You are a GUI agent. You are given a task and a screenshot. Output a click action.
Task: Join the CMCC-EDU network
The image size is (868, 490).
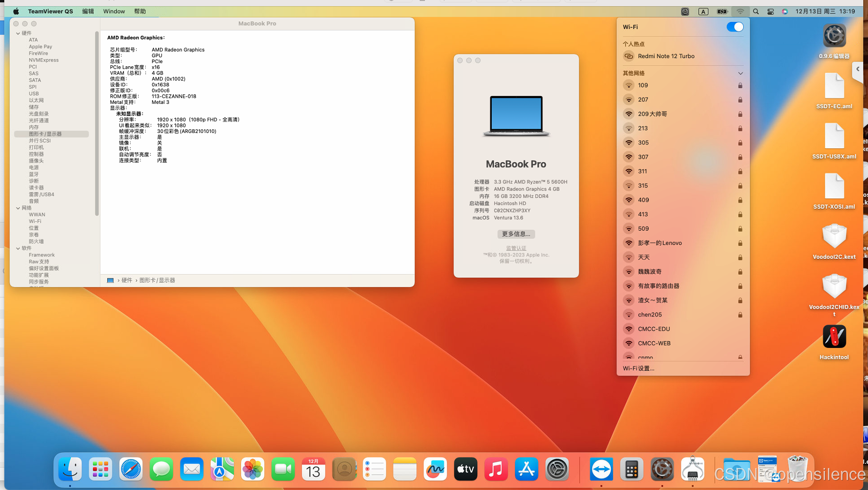coord(683,329)
